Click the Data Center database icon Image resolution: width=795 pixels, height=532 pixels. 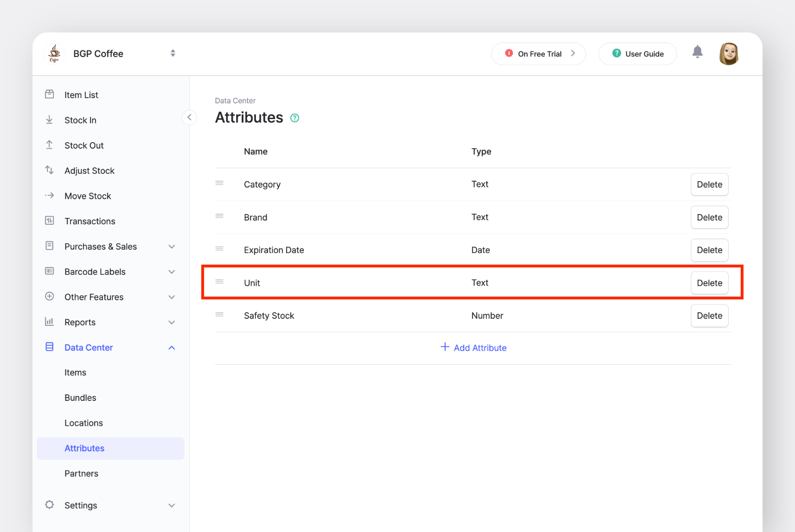tap(49, 347)
